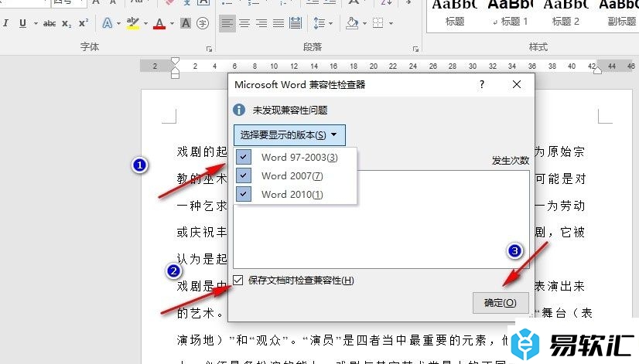Click first line indent marker on ruler
The width and height of the screenshot is (639, 364).
175,60
